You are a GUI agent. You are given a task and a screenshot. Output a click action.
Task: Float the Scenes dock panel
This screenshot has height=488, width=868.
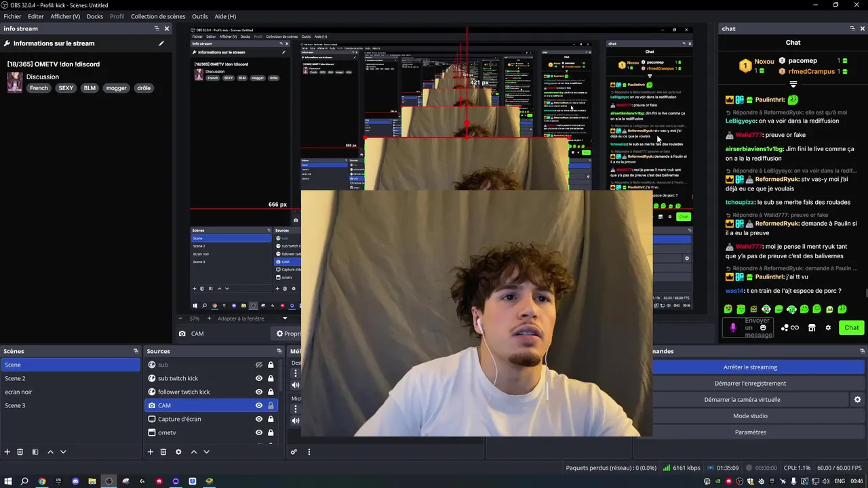tap(136, 351)
